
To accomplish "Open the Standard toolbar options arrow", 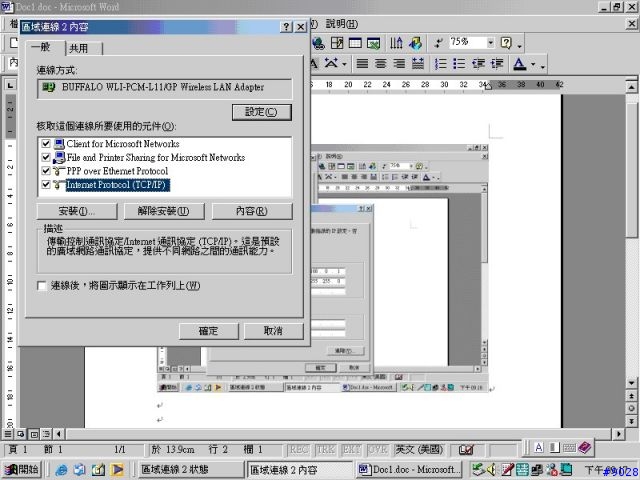I will [520, 46].
